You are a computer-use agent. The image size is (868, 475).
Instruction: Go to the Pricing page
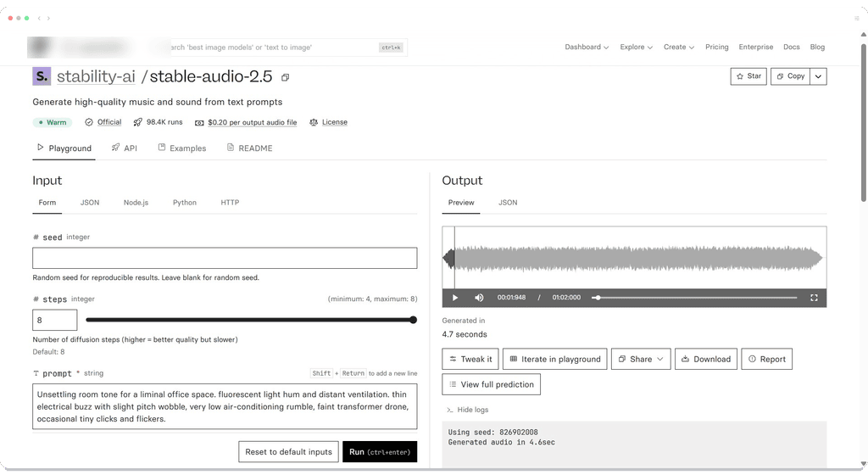pos(717,47)
